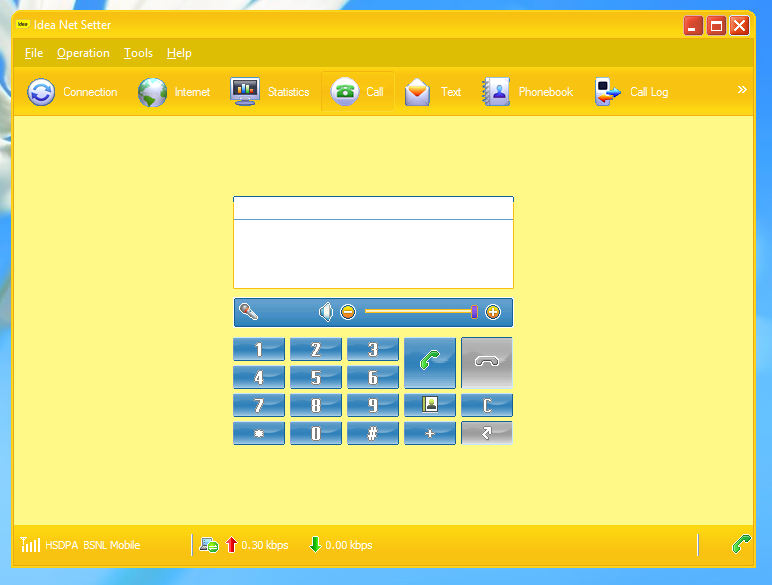Open the Phonebook icon

[496, 92]
